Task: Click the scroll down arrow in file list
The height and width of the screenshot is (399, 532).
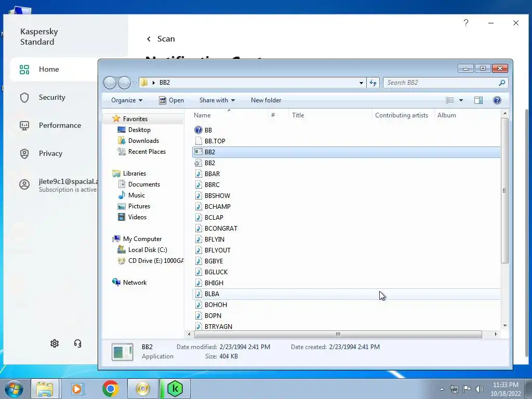Action: click(x=505, y=326)
